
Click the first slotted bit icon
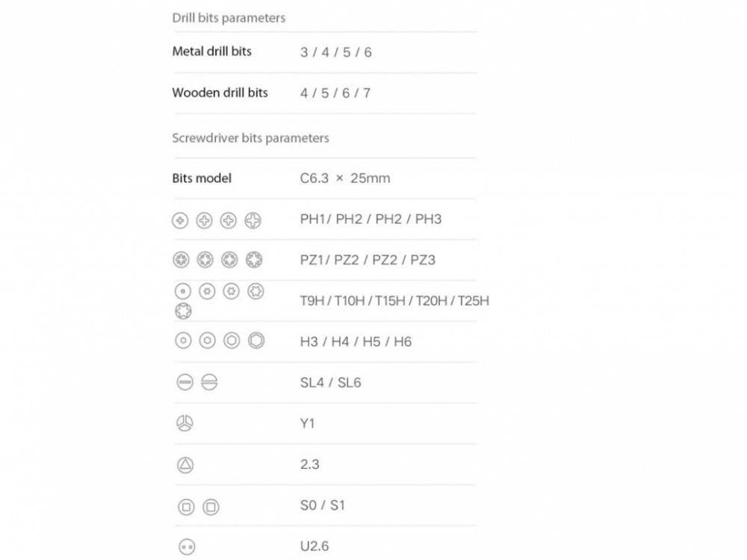[x=185, y=383]
